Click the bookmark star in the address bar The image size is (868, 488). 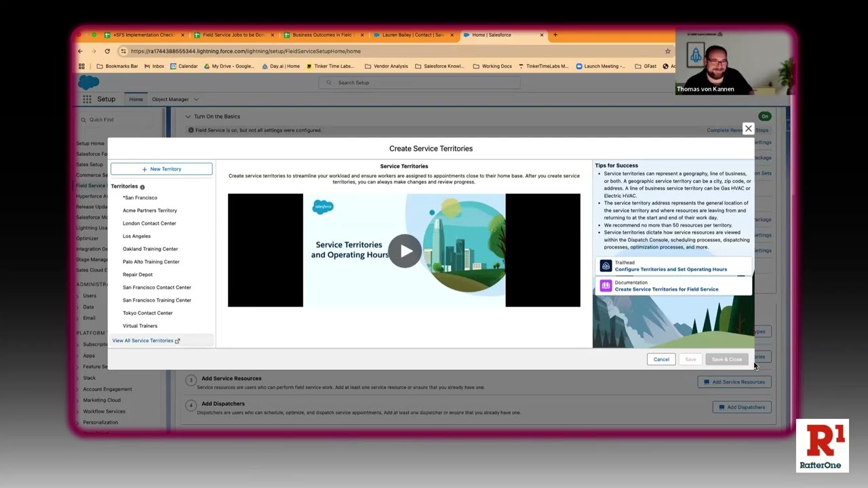coord(669,51)
